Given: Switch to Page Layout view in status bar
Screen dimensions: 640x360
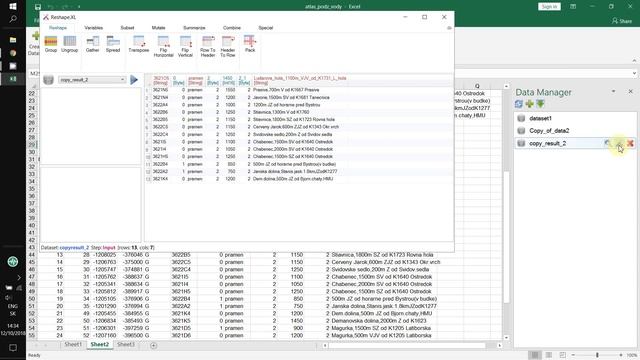Looking at the screenshot, I should [549, 355].
